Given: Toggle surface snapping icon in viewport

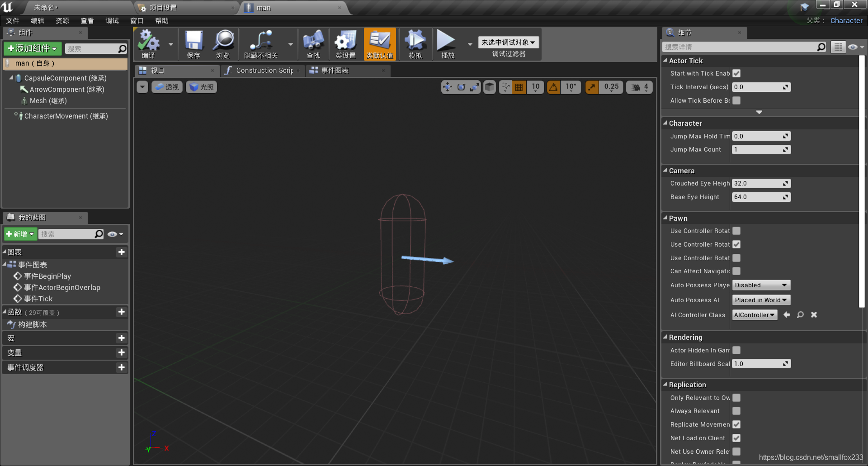Looking at the screenshot, I should [x=505, y=87].
